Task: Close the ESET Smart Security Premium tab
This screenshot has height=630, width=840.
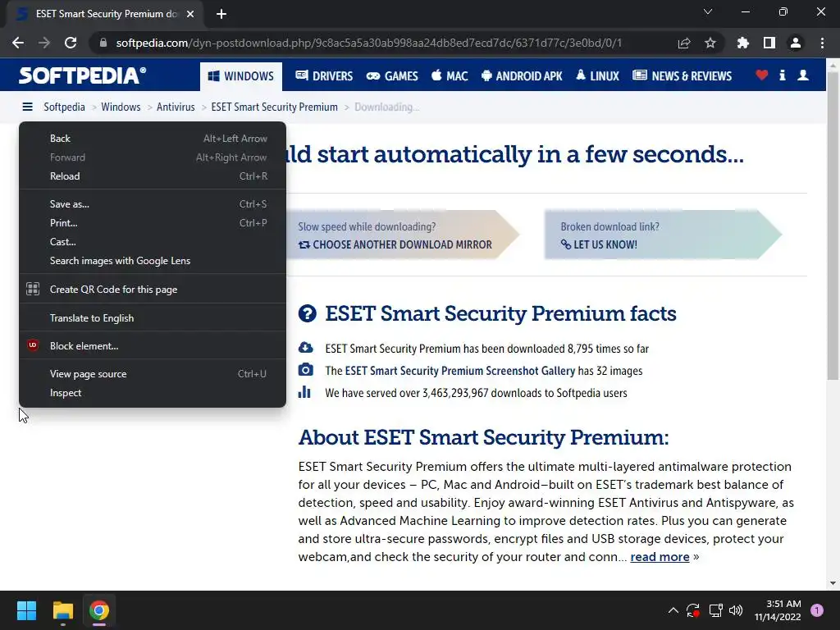Action: (190, 14)
